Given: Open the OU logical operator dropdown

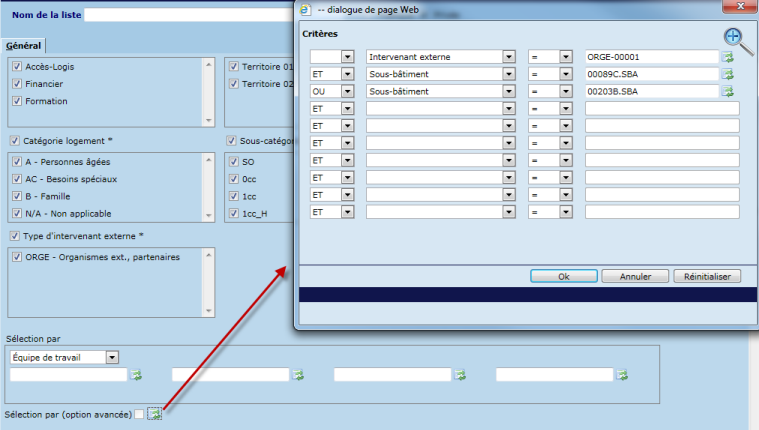Looking at the screenshot, I should [348, 91].
